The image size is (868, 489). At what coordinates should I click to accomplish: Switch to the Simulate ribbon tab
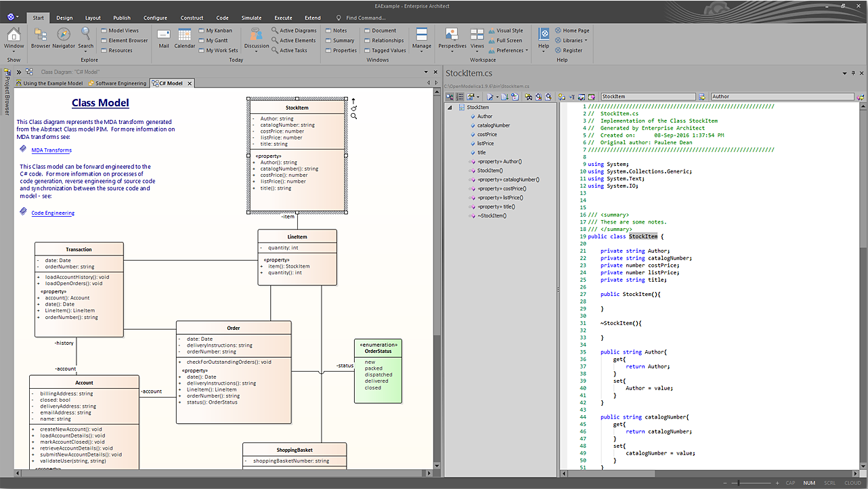[251, 18]
